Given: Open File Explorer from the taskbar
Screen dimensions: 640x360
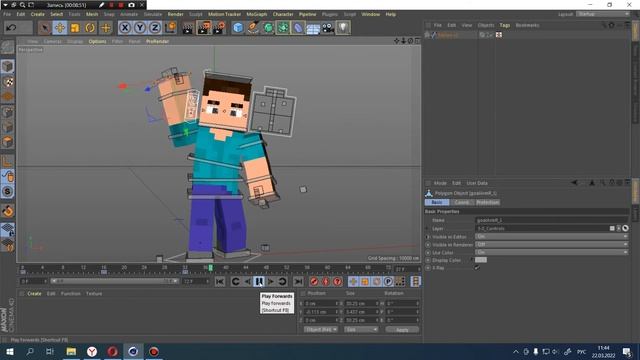Looking at the screenshot, I should coord(71,351).
